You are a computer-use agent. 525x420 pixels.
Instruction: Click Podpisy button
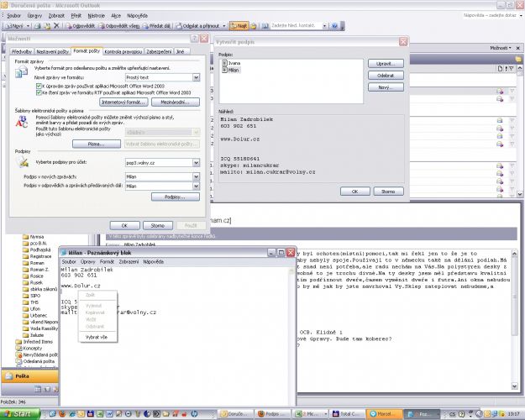click(176, 197)
